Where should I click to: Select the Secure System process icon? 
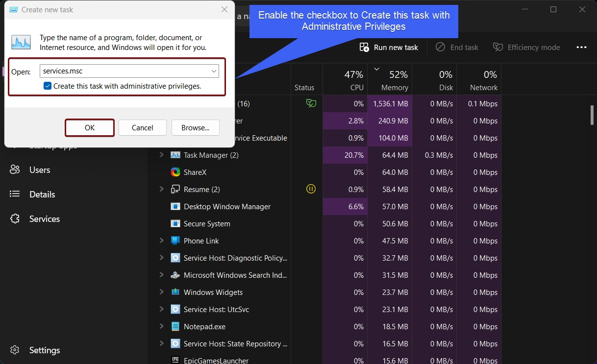[175, 224]
